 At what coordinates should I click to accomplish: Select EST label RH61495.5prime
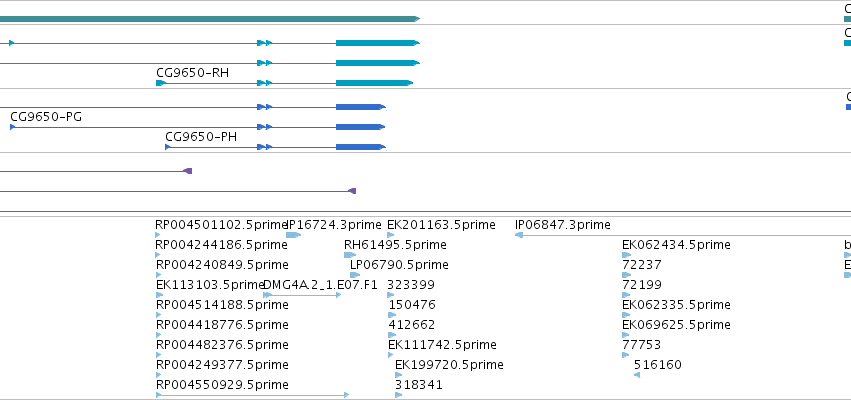395,245
